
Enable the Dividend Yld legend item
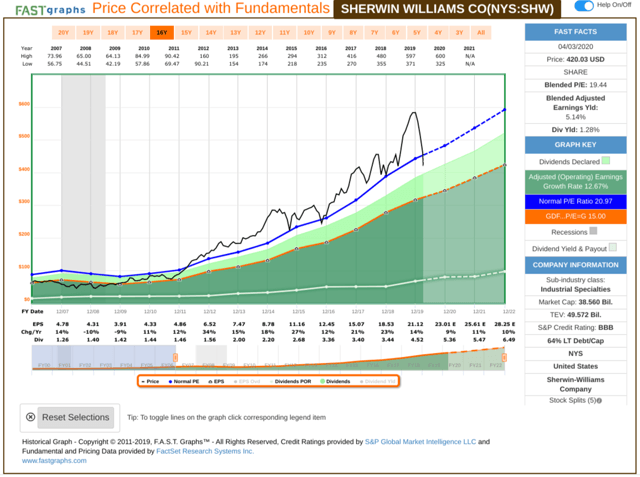click(378, 382)
